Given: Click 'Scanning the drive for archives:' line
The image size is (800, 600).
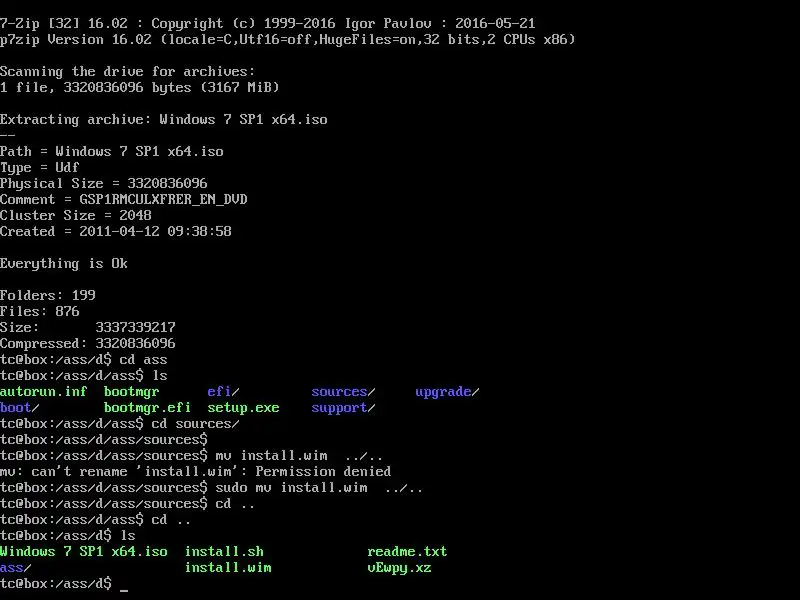Looking at the screenshot, I should tap(128, 71).
